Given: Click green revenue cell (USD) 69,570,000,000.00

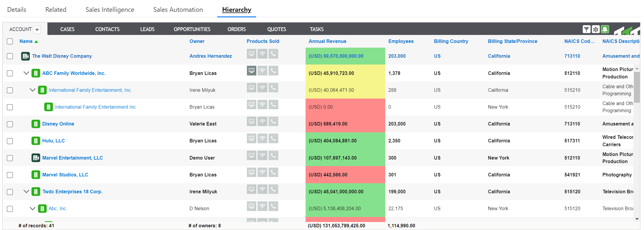Looking at the screenshot, I should (x=345, y=56).
